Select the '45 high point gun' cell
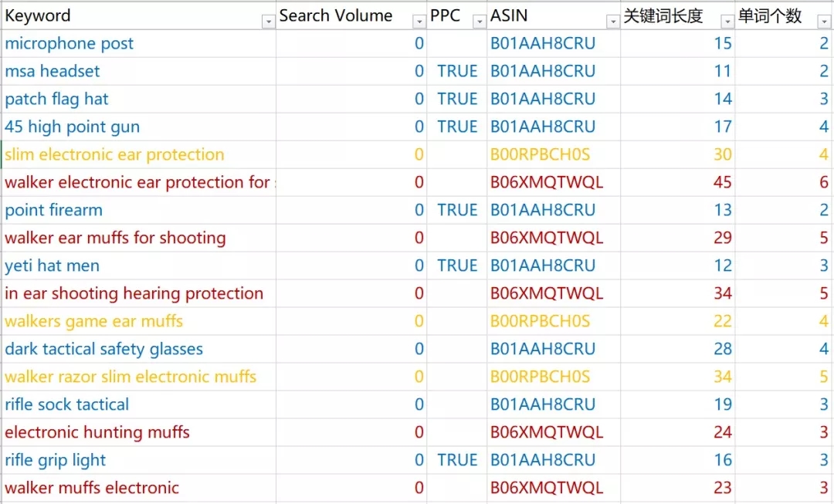 point(138,127)
